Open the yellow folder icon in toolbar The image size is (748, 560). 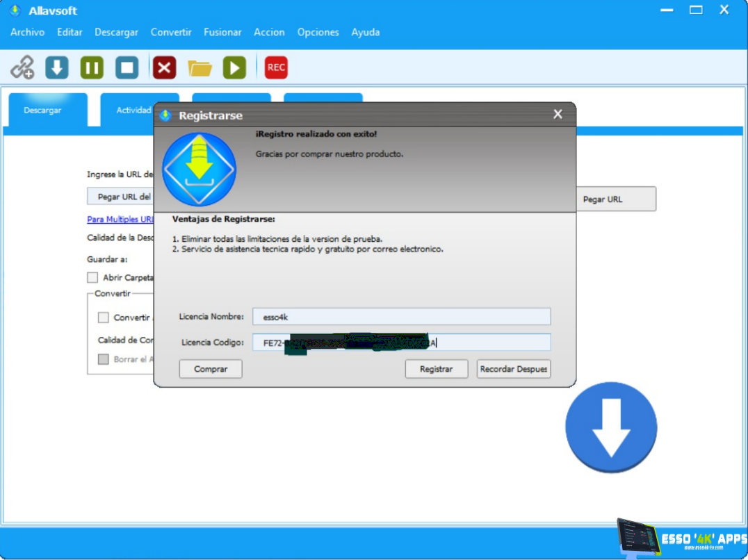tap(200, 67)
